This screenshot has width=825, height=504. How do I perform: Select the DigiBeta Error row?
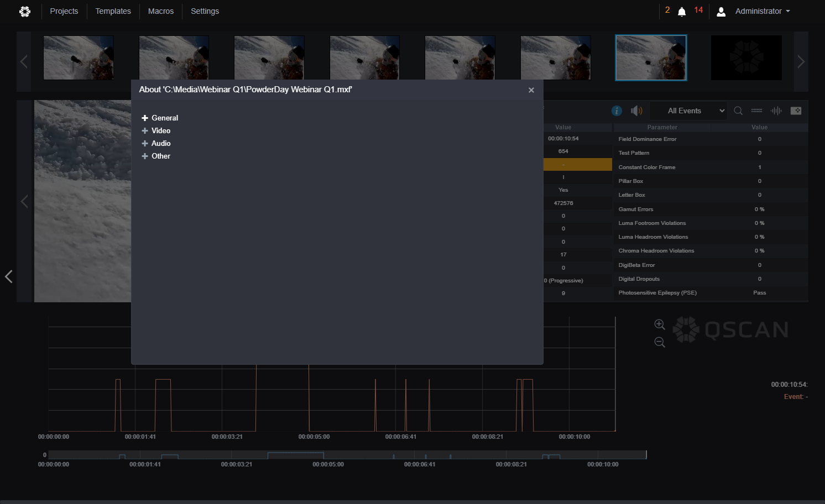[711, 265]
